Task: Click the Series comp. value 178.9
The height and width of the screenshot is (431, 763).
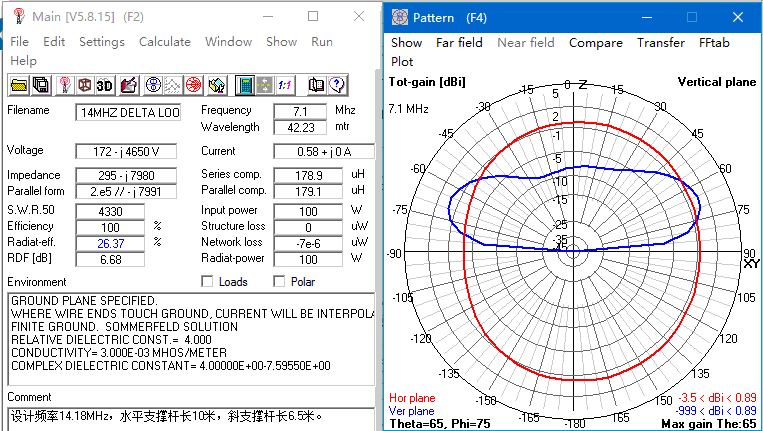Action: (x=308, y=175)
